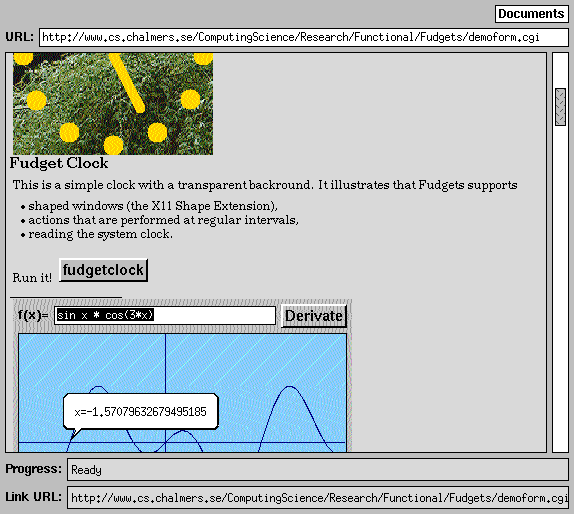Screen dimensions: 574x514
Task: Click the scrollbar track above the thumb
Action: 560,70
